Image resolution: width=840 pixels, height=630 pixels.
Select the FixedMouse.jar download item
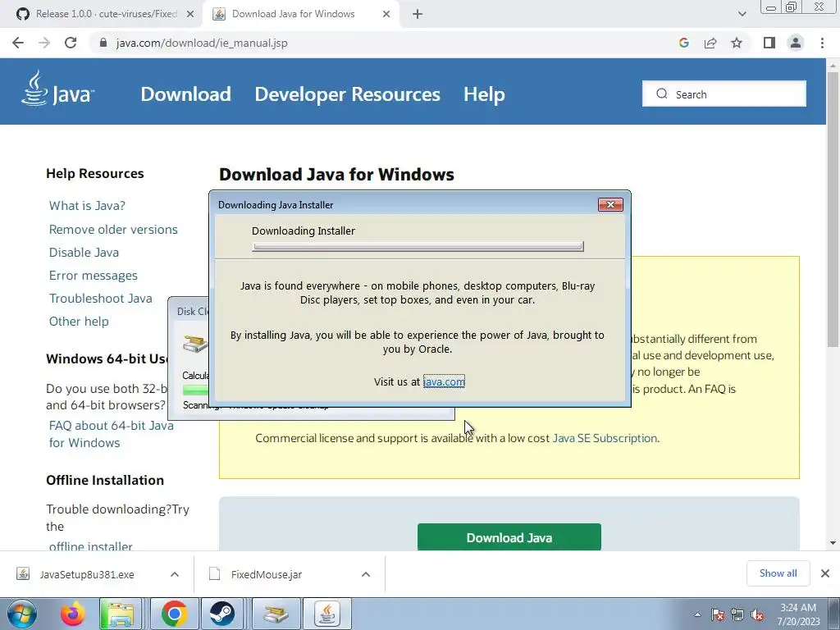(x=290, y=574)
